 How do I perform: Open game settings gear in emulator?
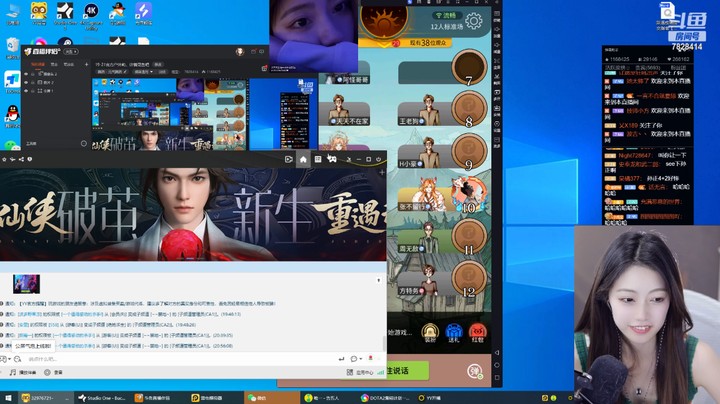pyautogui.click(x=473, y=21)
